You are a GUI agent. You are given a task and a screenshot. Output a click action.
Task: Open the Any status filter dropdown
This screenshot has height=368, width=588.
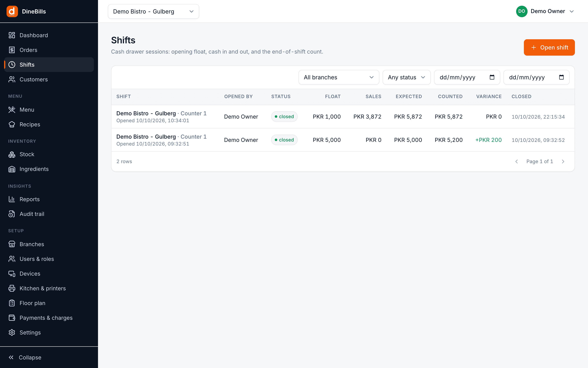point(406,77)
